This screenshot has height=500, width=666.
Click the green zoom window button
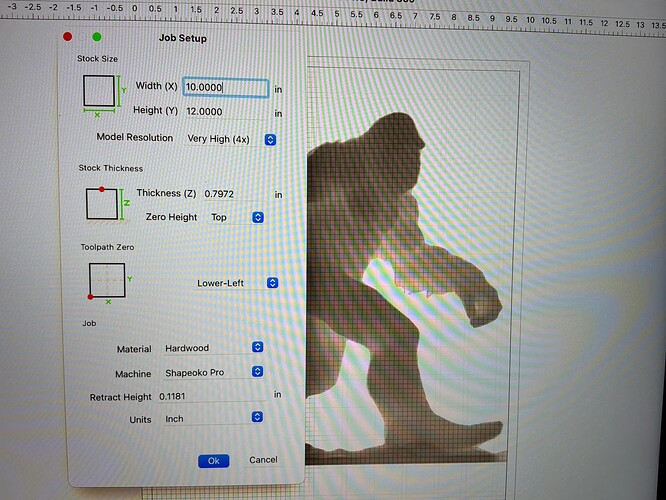click(x=97, y=37)
